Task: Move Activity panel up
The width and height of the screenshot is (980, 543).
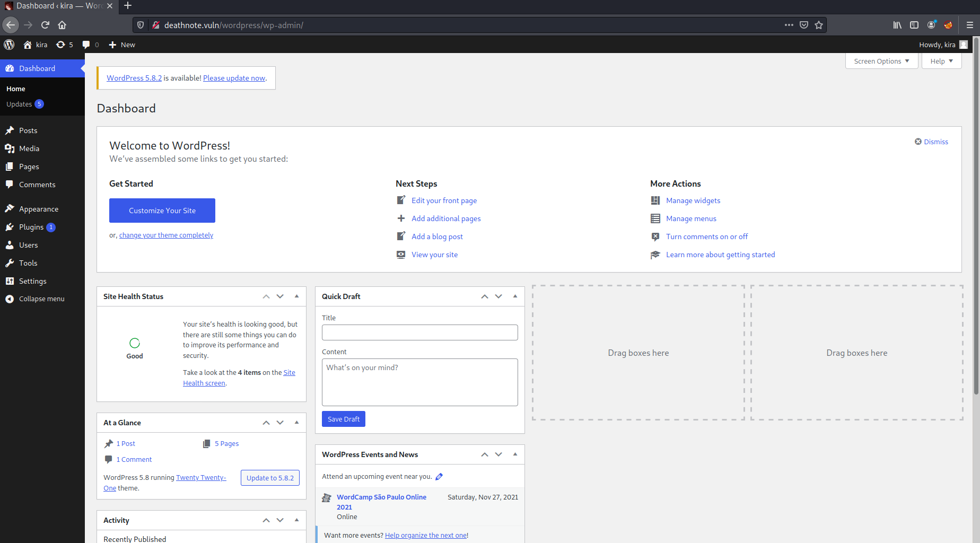Action: click(x=266, y=520)
